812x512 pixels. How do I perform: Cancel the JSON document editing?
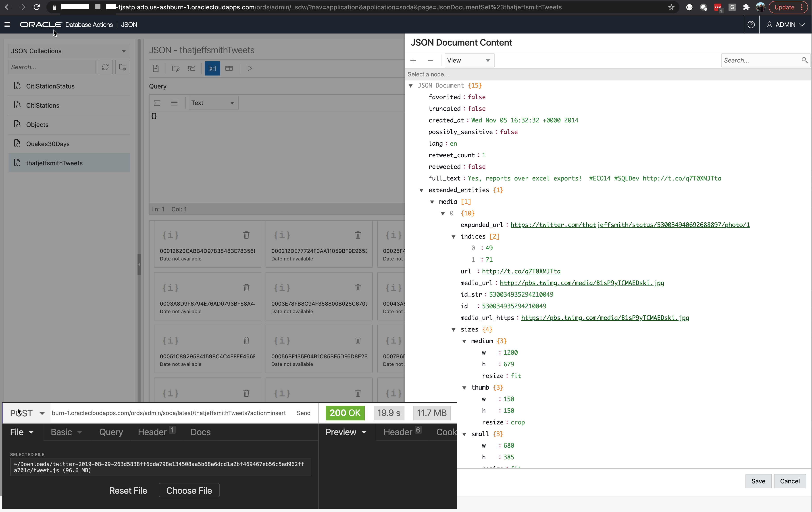(x=790, y=481)
